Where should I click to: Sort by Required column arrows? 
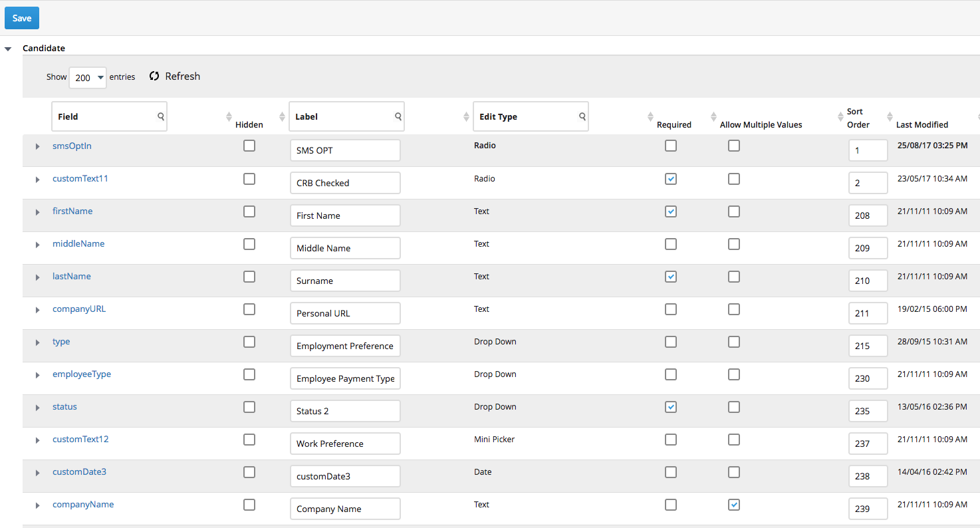(x=650, y=117)
